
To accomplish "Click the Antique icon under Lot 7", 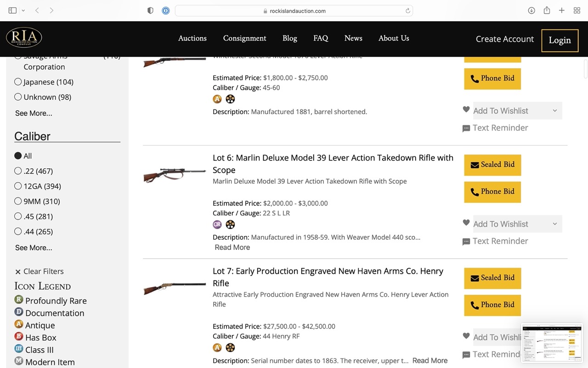I will coord(217,347).
